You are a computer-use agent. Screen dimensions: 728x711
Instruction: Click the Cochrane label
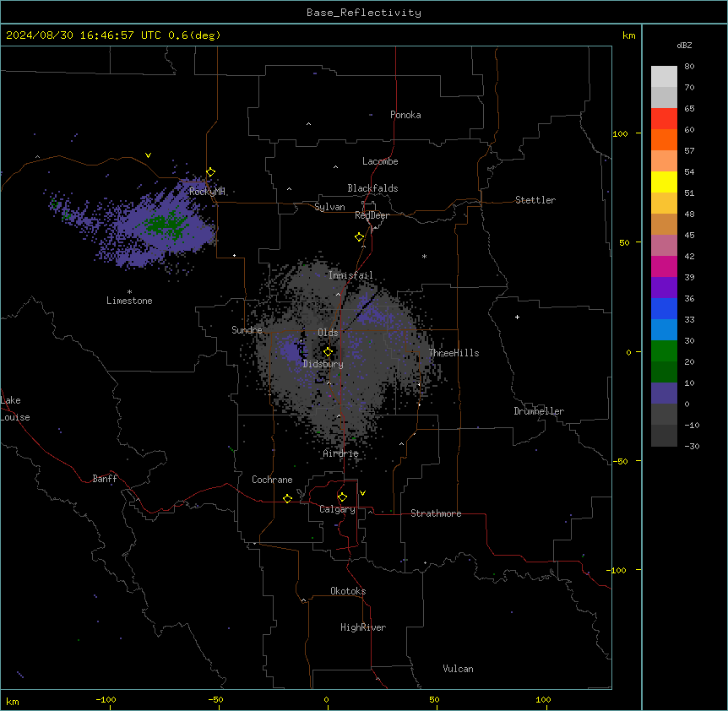pyautogui.click(x=272, y=480)
